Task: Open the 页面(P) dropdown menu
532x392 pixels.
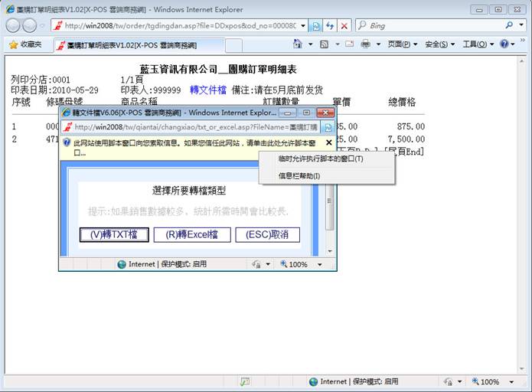Action: coord(403,44)
